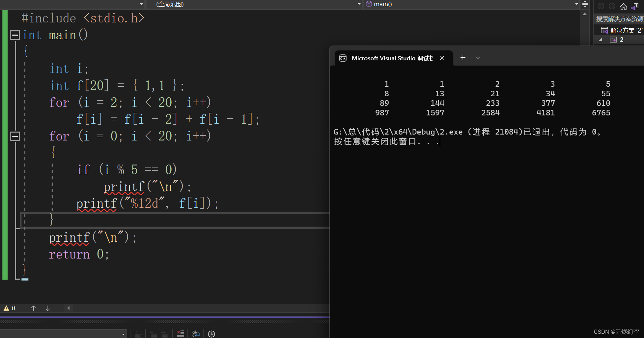Click the Solution Explorer home icon

coord(623,6)
